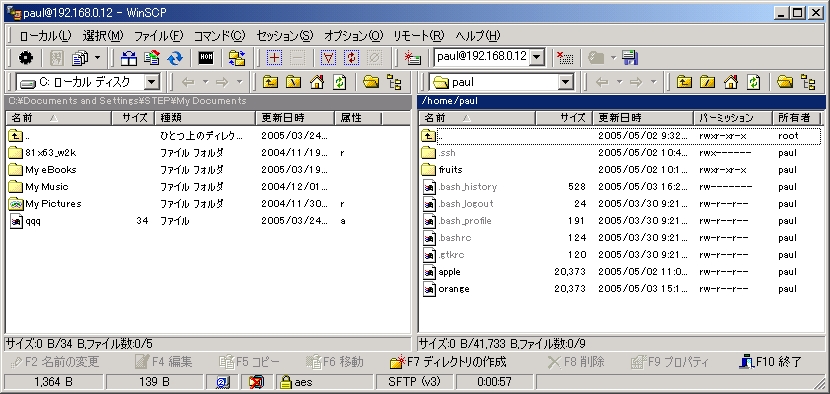830x394 pixels.
Task: Open the remote directory paul dropdown
Action: point(565,82)
